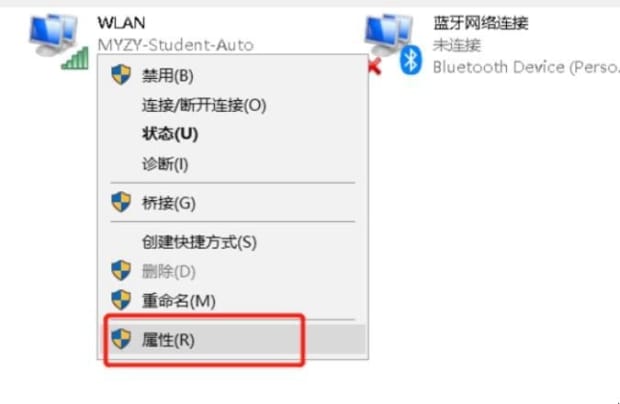This screenshot has width=620, height=404.
Task: Click the Bluetooth Device (Perso... description
Action: 526,67
